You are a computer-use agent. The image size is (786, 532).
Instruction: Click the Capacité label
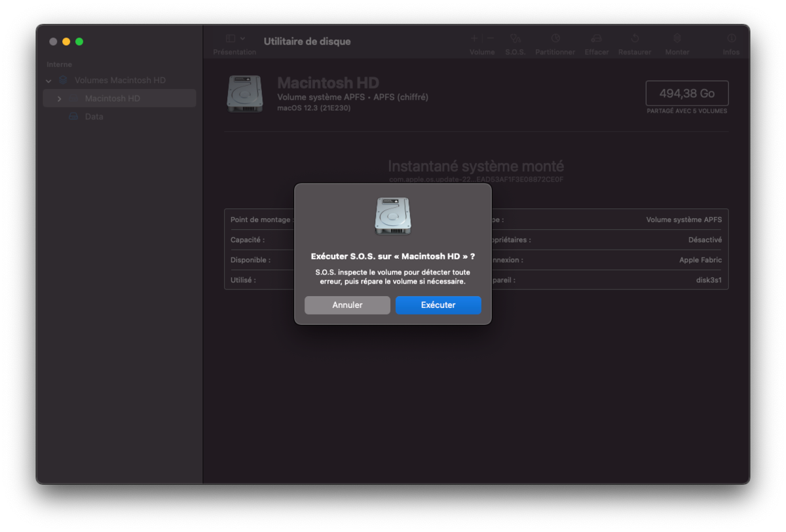tap(248, 240)
